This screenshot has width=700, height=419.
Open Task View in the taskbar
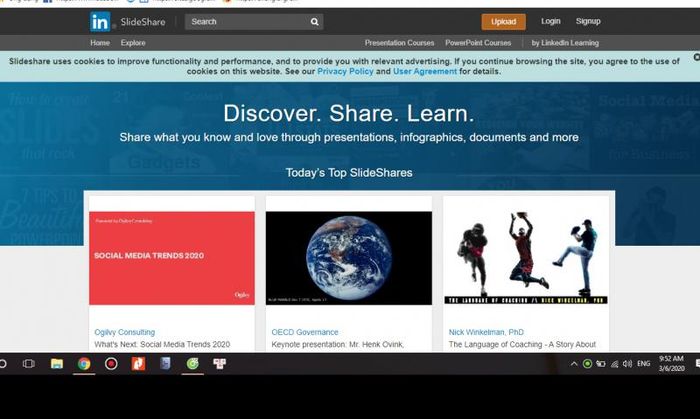click(x=29, y=364)
